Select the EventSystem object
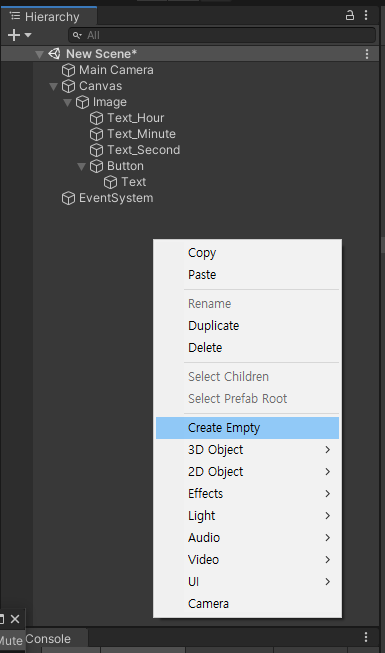This screenshot has width=385, height=653. coord(116,198)
